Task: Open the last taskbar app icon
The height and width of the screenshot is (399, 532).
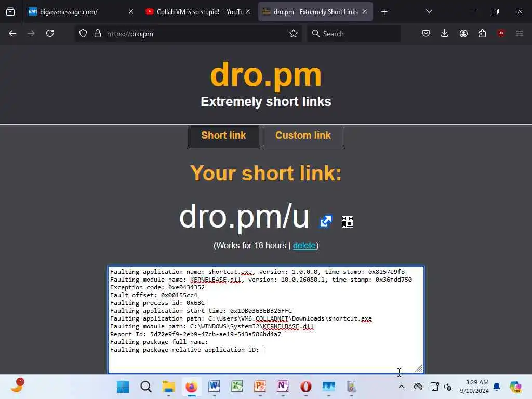Action: coord(352,387)
